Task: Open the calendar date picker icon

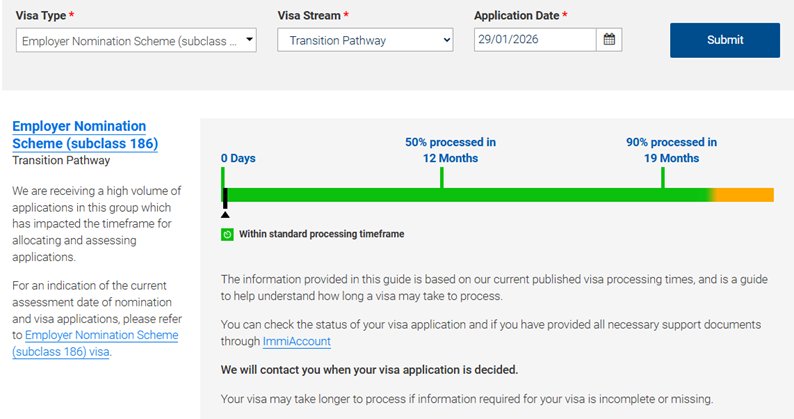Action: [x=609, y=40]
